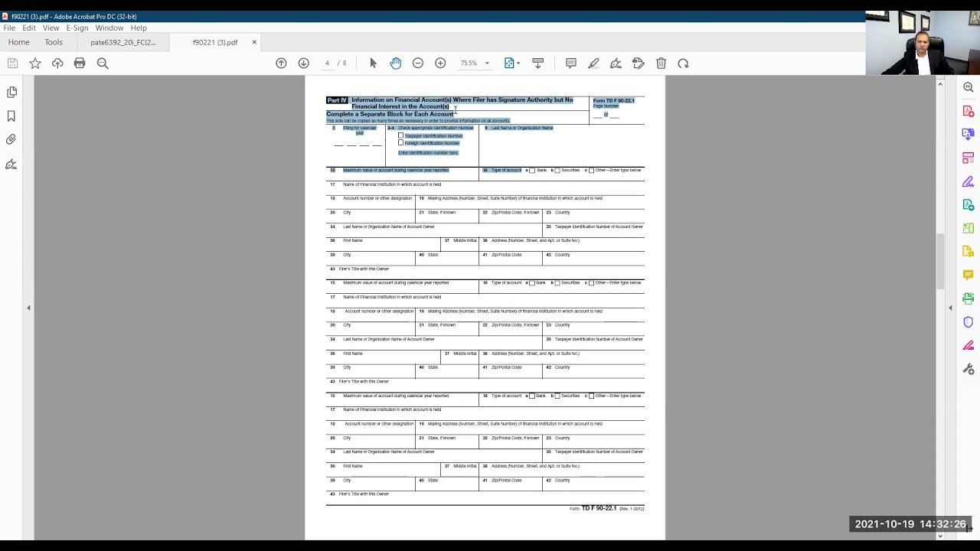This screenshot has height=551, width=980.
Task: Open the Combine Files tool in right pane
Action: (x=969, y=134)
